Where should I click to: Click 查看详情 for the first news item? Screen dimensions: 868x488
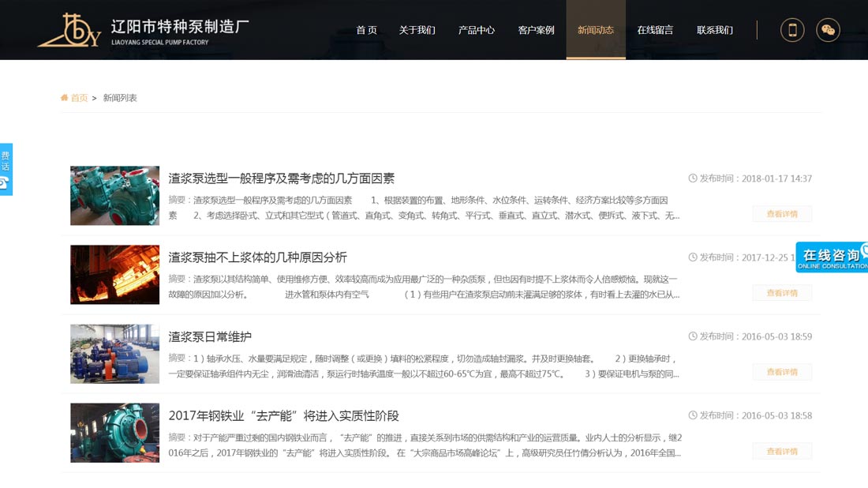782,214
